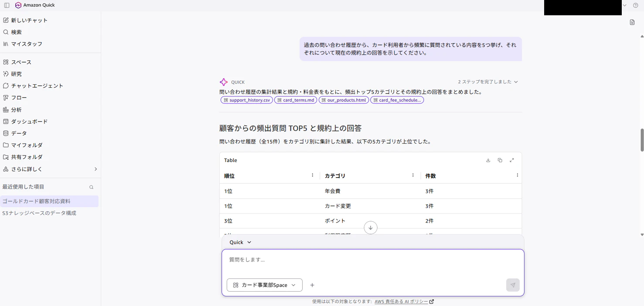Click the scroll-to-bottom arrow button

371,227
